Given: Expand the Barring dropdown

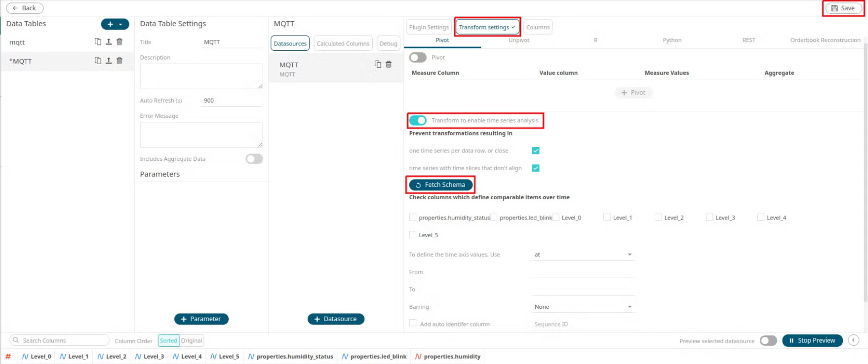Looking at the screenshot, I should [x=583, y=307].
